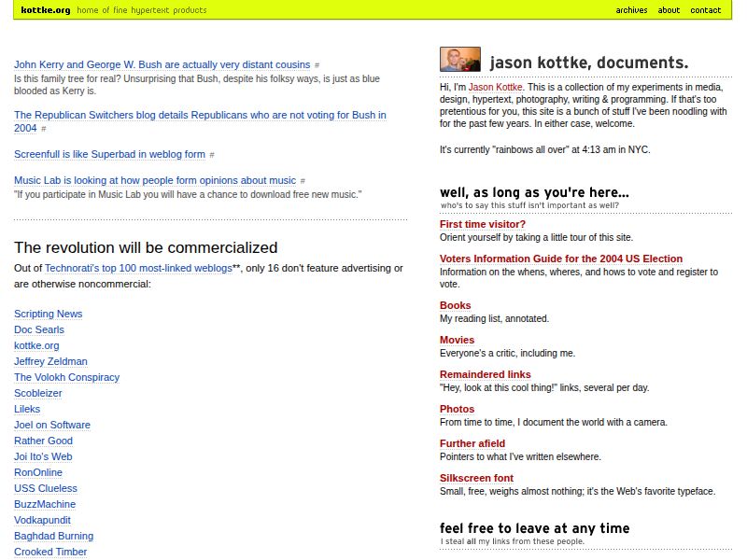This screenshot has height=560, width=747.
Task: Open the Lileks link
Action: pos(27,409)
